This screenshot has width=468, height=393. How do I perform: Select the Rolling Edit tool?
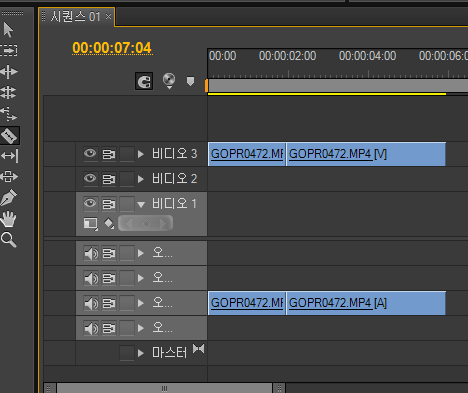coord(8,92)
